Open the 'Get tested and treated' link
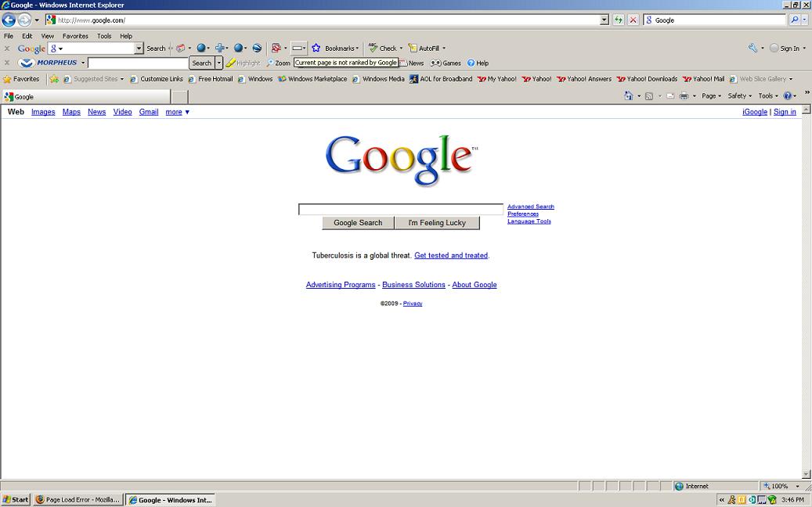 [451, 255]
